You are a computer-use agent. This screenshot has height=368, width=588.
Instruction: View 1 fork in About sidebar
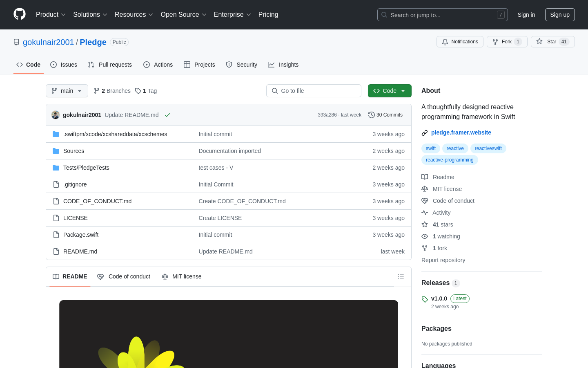pos(434,248)
